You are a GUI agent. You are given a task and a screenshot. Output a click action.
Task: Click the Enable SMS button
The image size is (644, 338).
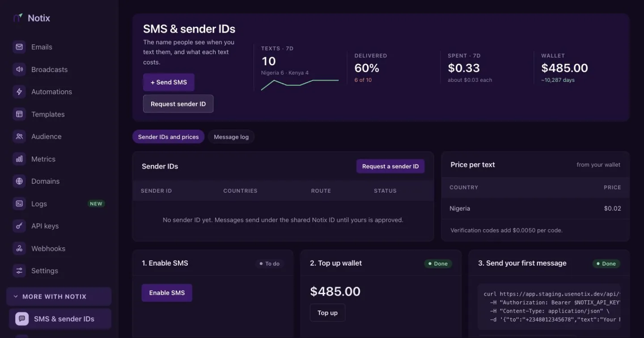click(x=167, y=293)
